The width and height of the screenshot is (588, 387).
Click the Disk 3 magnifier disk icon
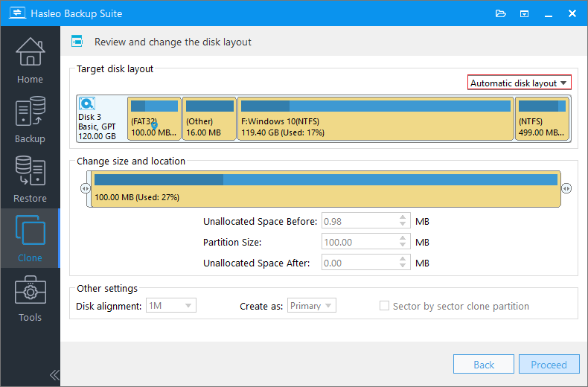(x=87, y=103)
